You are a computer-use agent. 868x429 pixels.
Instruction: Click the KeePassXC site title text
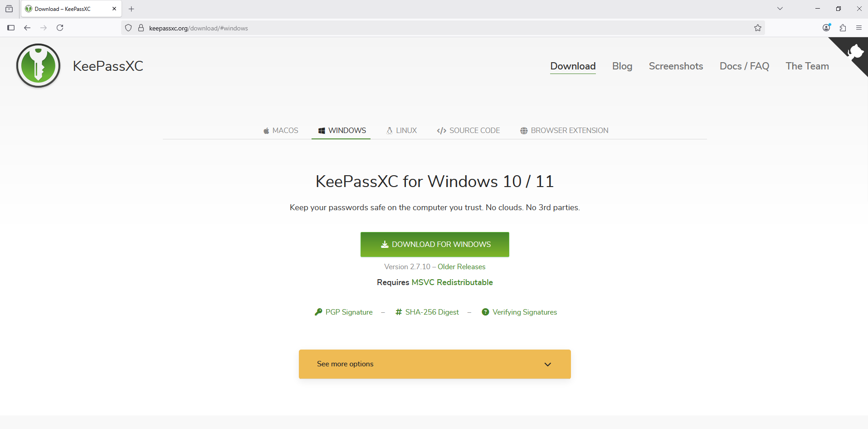tap(108, 66)
